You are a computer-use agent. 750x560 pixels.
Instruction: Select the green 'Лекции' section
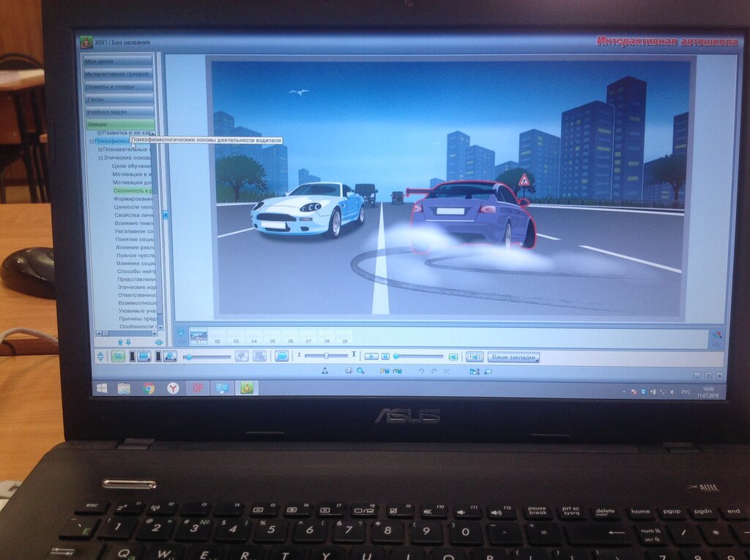tap(121, 124)
